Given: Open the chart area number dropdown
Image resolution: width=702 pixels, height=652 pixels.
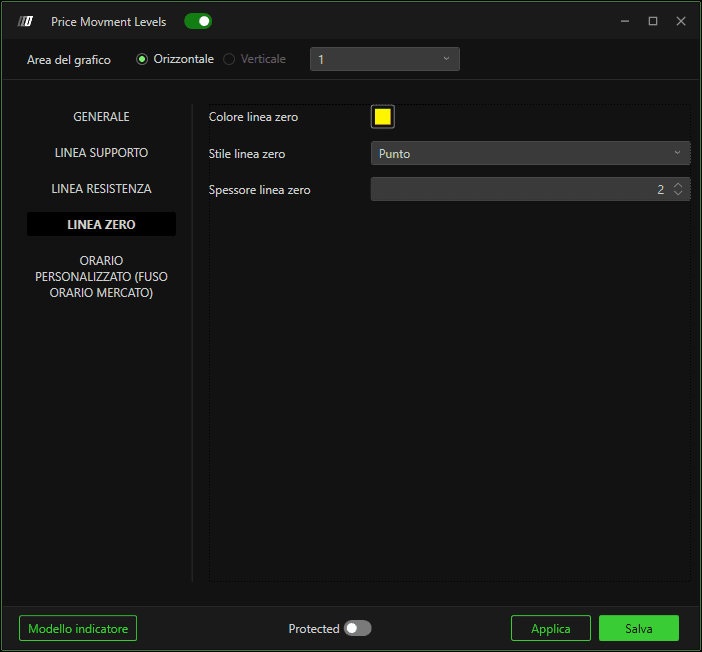Looking at the screenshot, I should click(385, 59).
